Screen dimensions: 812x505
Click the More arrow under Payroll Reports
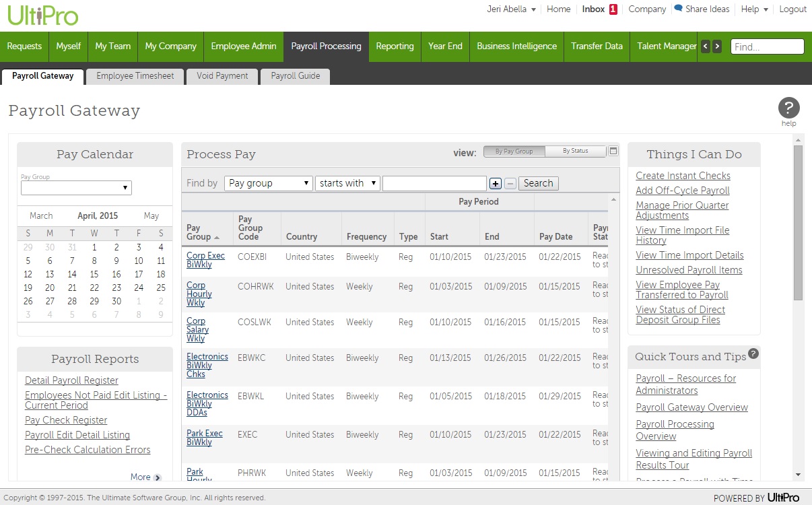coord(158,477)
